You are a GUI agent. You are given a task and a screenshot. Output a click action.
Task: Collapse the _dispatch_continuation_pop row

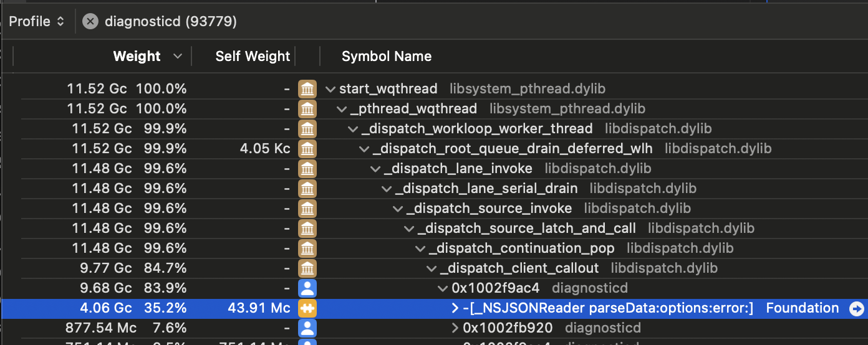pos(420,248)
